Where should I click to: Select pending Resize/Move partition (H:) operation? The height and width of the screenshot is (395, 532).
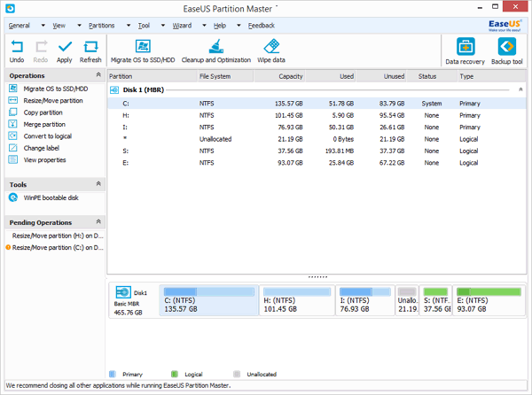click(58, 236)
